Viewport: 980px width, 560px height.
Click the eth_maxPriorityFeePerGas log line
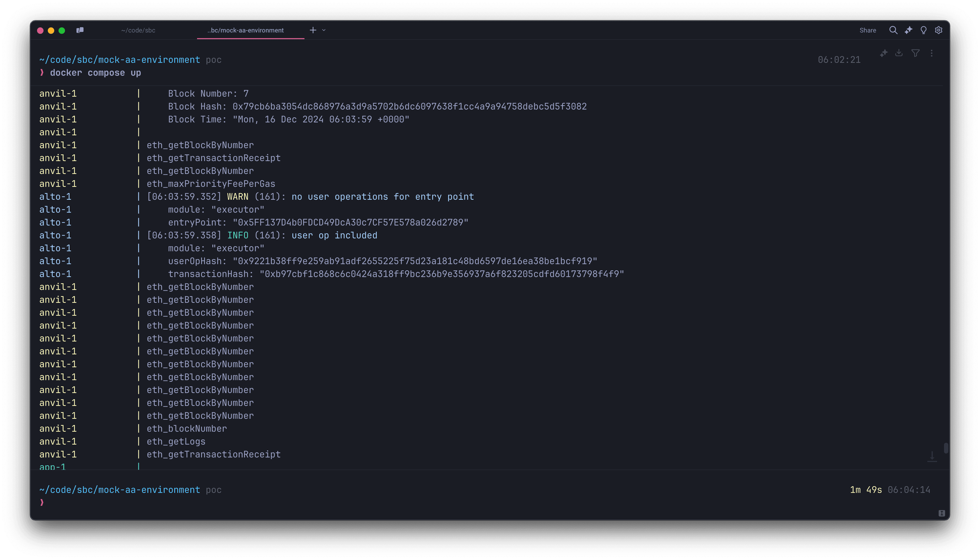point(211,184)
